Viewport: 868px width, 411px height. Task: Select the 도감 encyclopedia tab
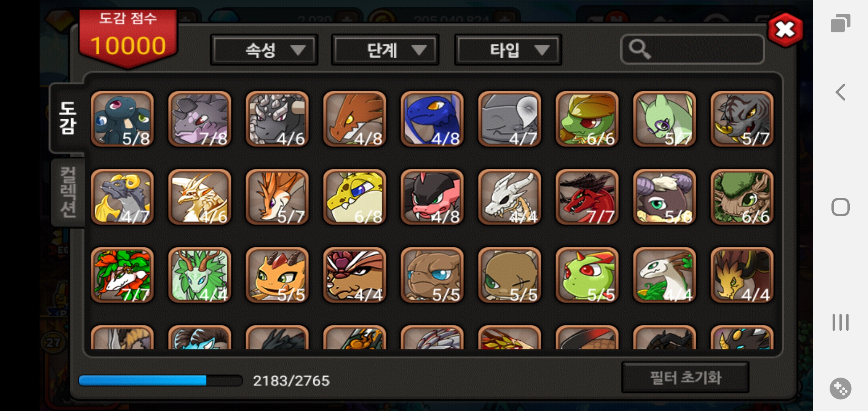pos(67,118)
